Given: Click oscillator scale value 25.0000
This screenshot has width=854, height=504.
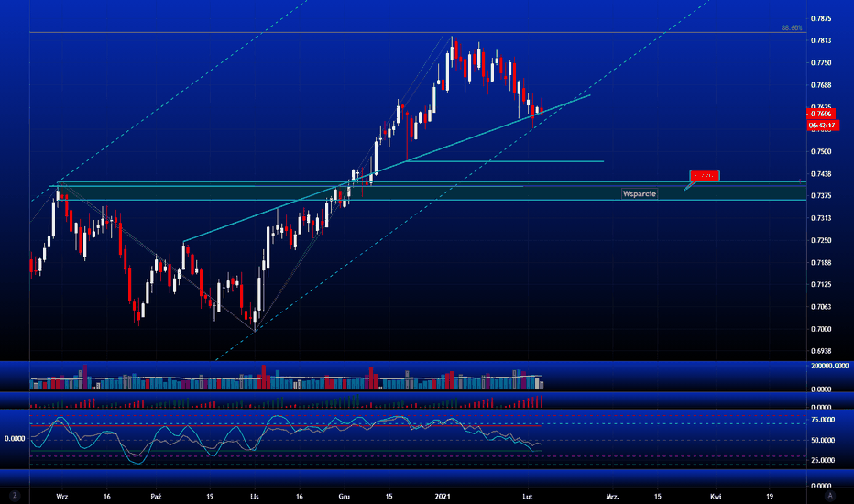Looking at the screenshot, I should coord(823,460).
